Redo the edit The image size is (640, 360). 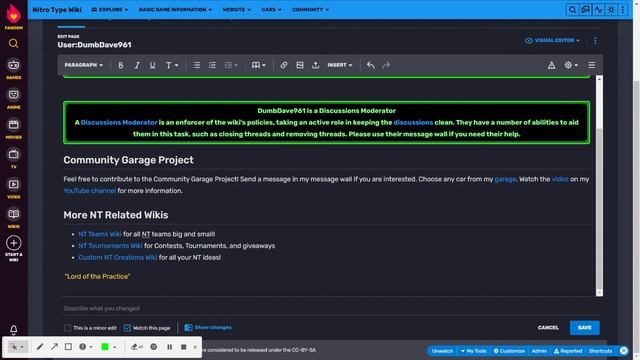point(386,65)
